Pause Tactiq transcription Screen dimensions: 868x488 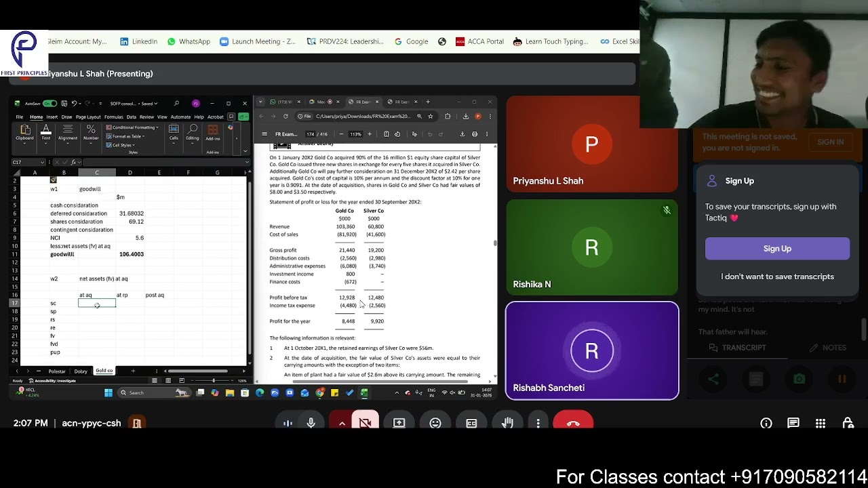(842, 380)
